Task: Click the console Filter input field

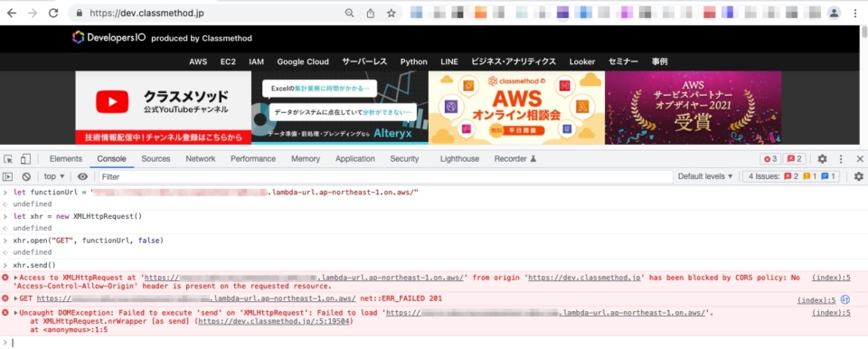Action: pos(385,176)
